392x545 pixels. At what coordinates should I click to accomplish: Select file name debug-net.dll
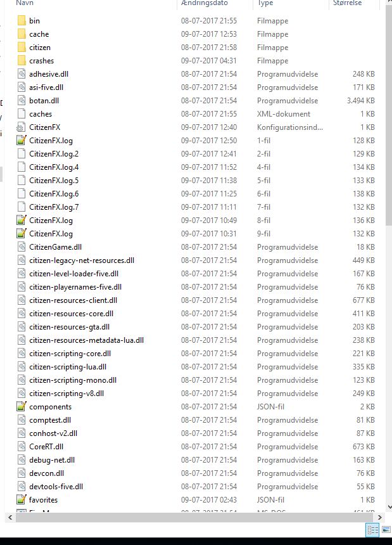coord(52,460)
